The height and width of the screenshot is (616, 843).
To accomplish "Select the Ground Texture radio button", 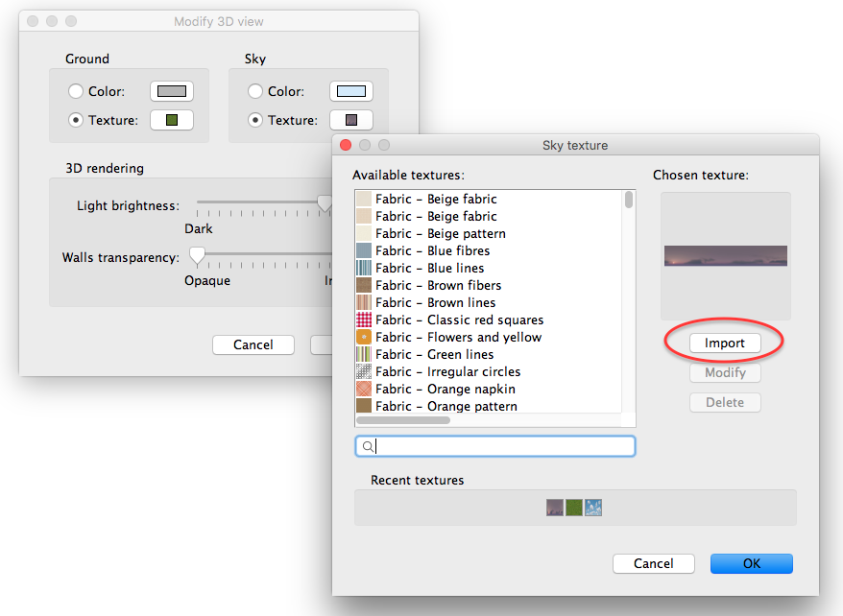I will pos(76,120).
